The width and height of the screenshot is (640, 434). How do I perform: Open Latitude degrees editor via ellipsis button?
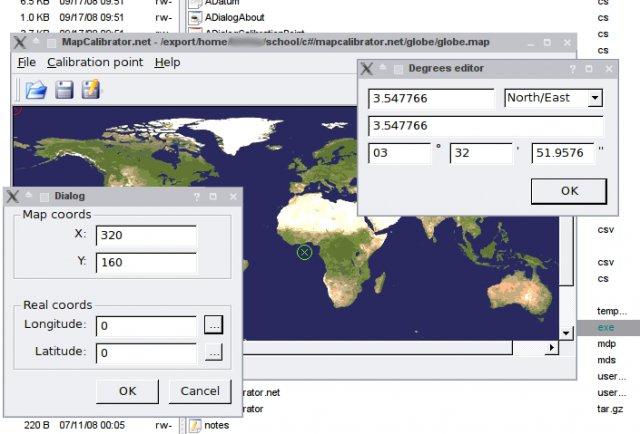tap(213, 352)
